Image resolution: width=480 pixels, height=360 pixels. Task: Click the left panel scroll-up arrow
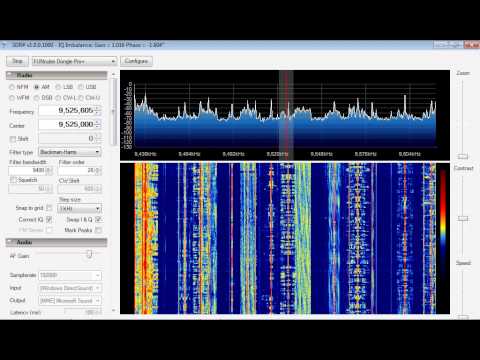click(114, 74)
